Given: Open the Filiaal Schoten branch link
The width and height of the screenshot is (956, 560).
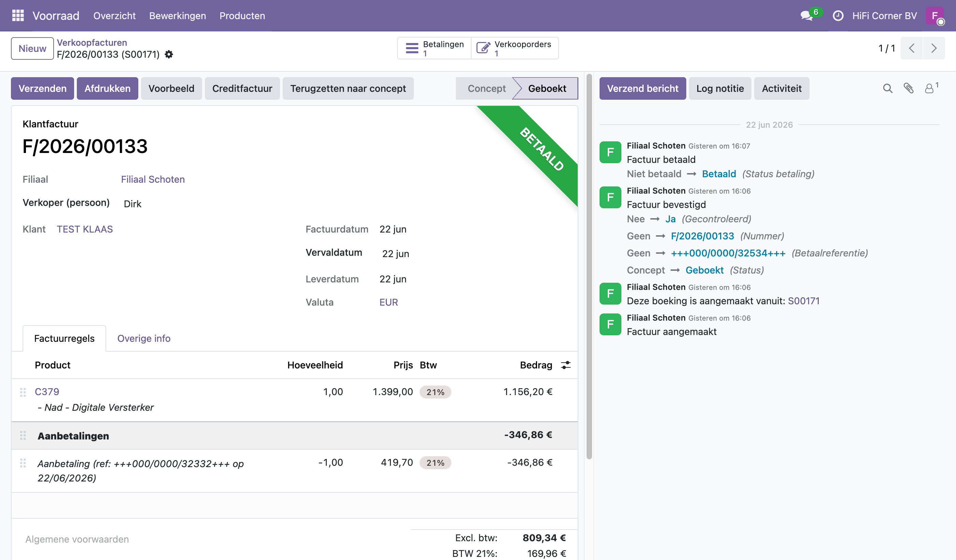Looking at the screenshot, I should 153,180.
